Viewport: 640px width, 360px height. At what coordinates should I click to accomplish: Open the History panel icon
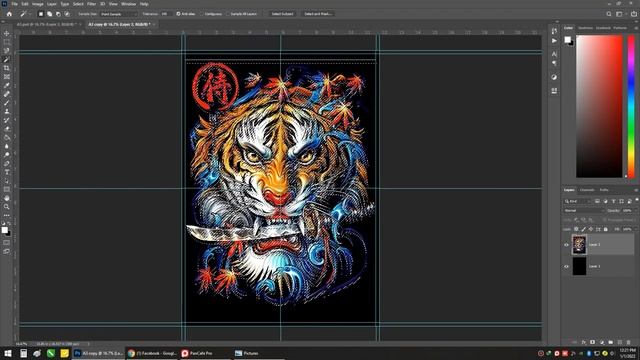point(554,31)
